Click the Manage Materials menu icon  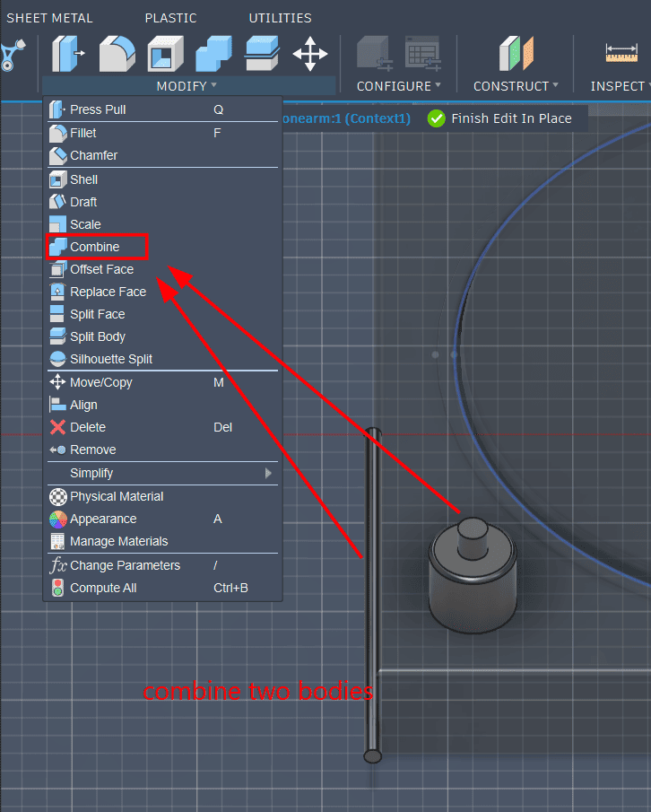[x=58, y=541]
